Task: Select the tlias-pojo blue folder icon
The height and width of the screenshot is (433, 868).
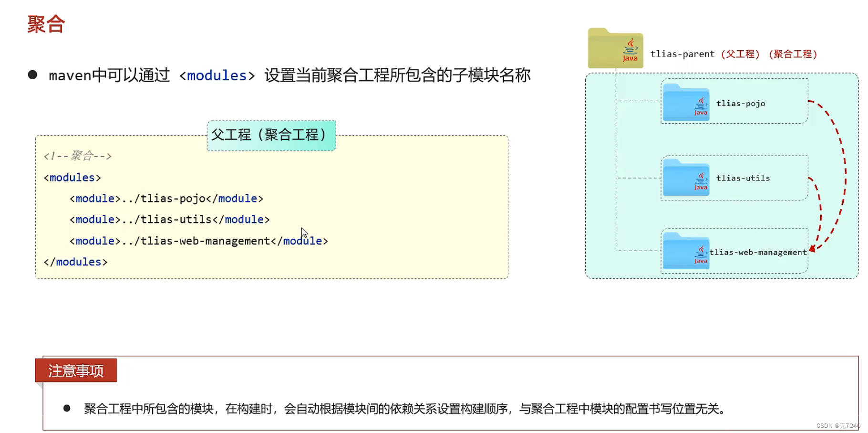Action: [686, 102]
